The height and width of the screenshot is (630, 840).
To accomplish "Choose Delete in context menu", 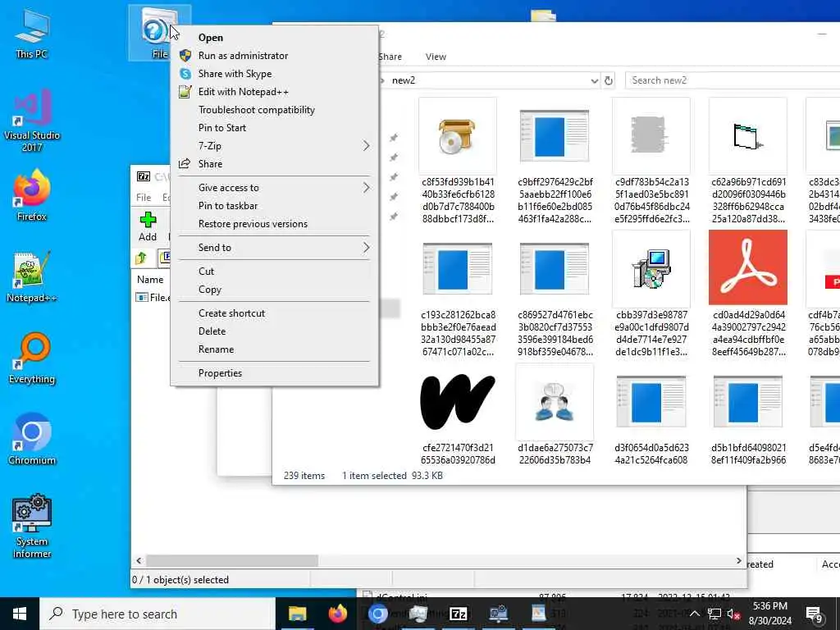I will (x=274, y=331).
